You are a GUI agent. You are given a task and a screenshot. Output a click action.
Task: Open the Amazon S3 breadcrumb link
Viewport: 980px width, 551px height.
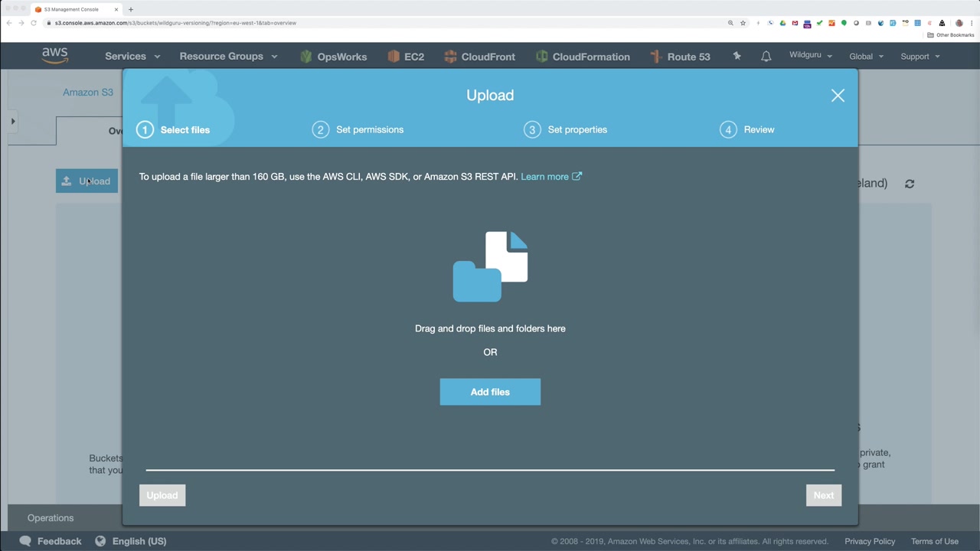(x=88, y=93)
